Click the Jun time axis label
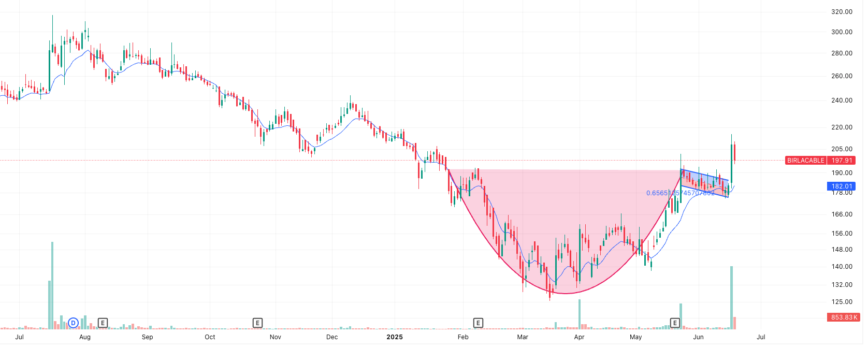The image size is (868, 362). 699,337
